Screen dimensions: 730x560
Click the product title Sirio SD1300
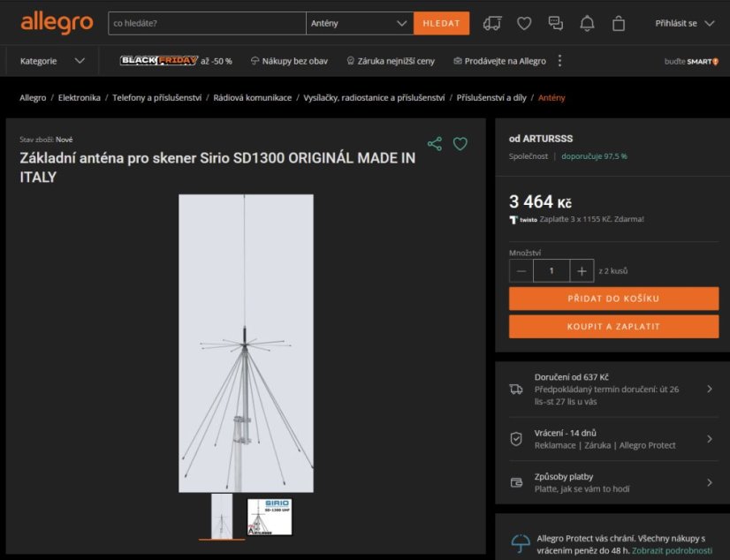click(x=217, y=168)
